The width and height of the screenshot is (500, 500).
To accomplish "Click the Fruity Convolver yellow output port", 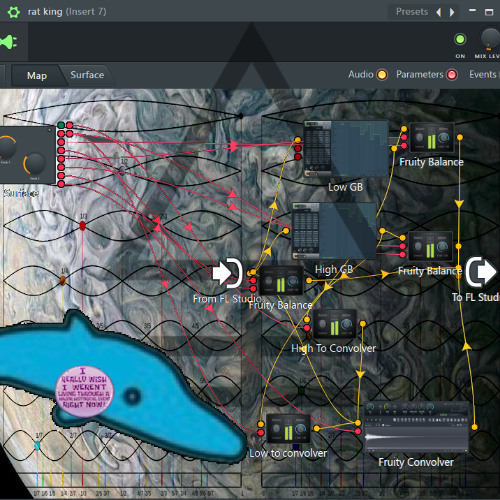I will click(x=474, y=427).
